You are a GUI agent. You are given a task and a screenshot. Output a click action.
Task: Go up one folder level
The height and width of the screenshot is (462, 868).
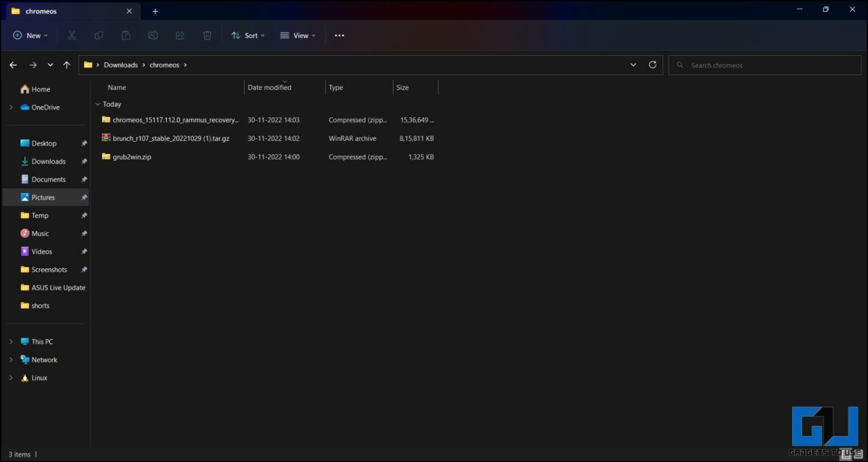click(x=67, y=65)
